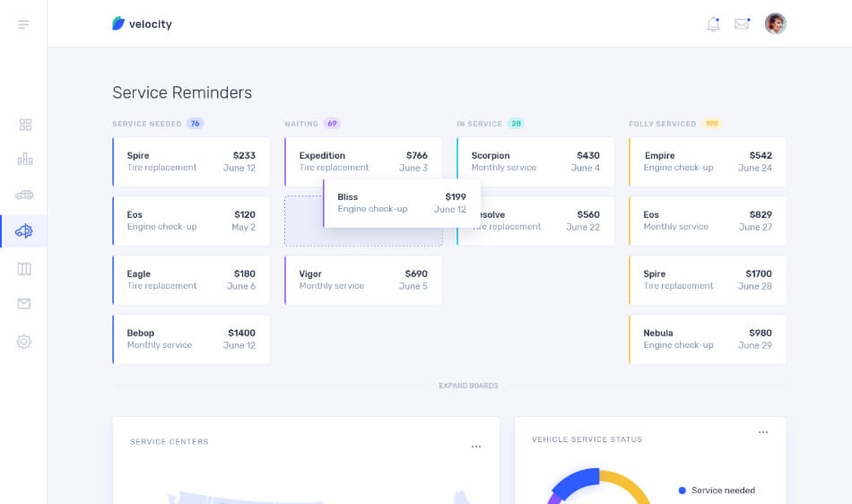Open the map icon in sidebar

tap(24, 268)
